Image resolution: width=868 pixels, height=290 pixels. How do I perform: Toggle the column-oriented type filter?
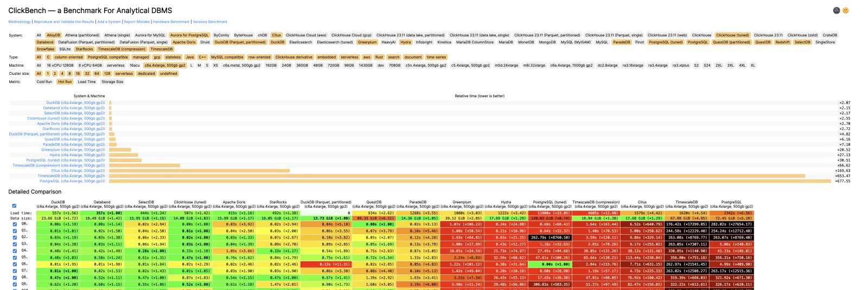click(68, 57)
